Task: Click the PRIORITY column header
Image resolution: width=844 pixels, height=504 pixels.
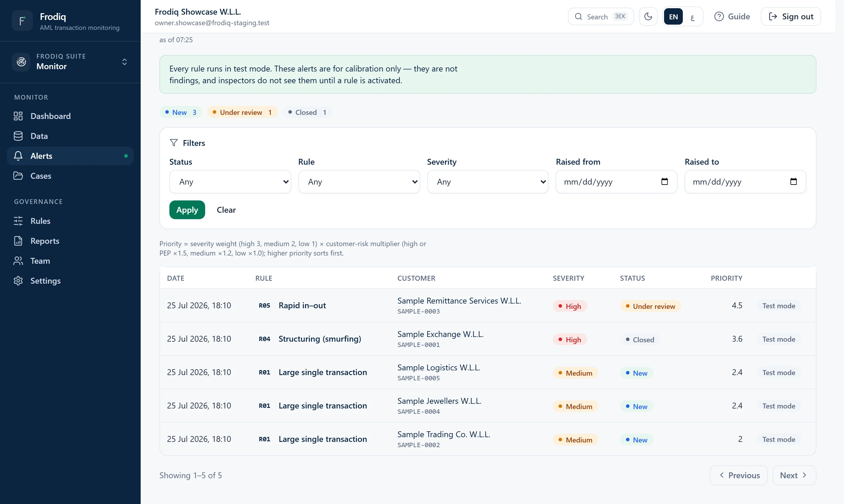Action: pyautogui.click(x=726, y=278)
